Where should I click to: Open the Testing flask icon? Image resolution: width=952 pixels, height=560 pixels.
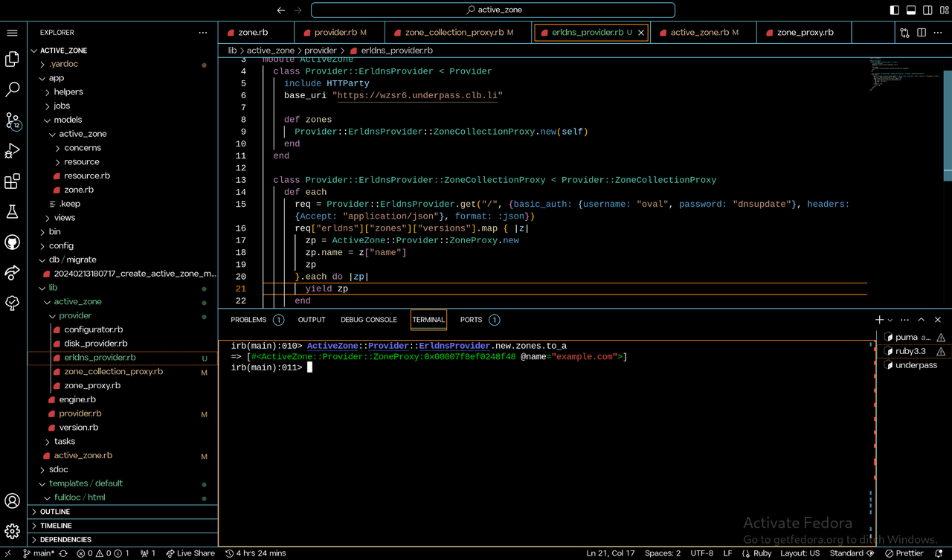pyautogui.click(x=13, y=212)
